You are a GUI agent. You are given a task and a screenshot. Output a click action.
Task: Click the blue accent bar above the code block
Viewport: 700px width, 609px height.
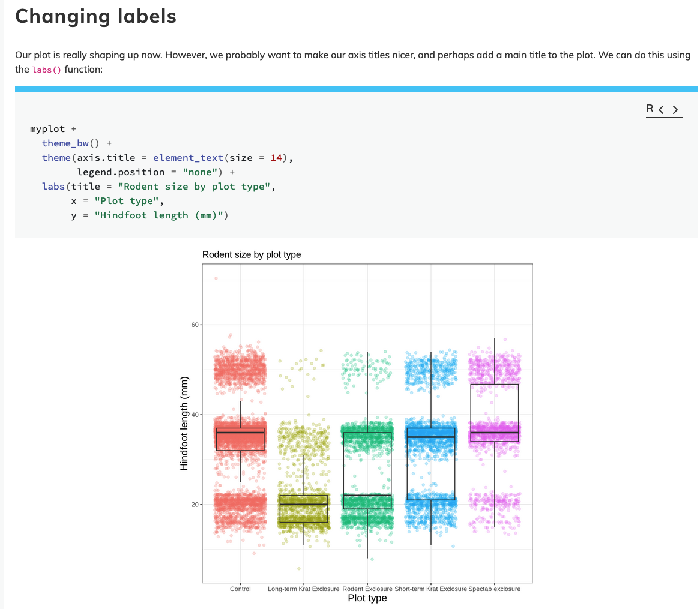[x=355, y=89]
